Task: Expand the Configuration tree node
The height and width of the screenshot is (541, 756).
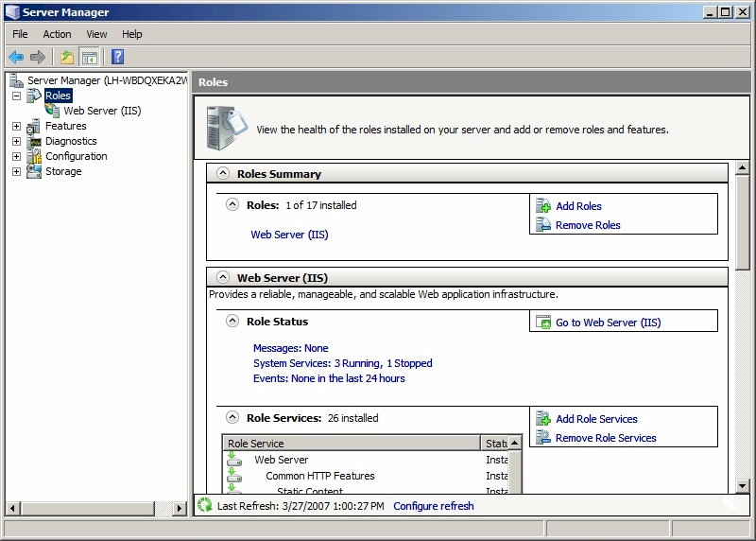Action: click(x=16, y=156)
